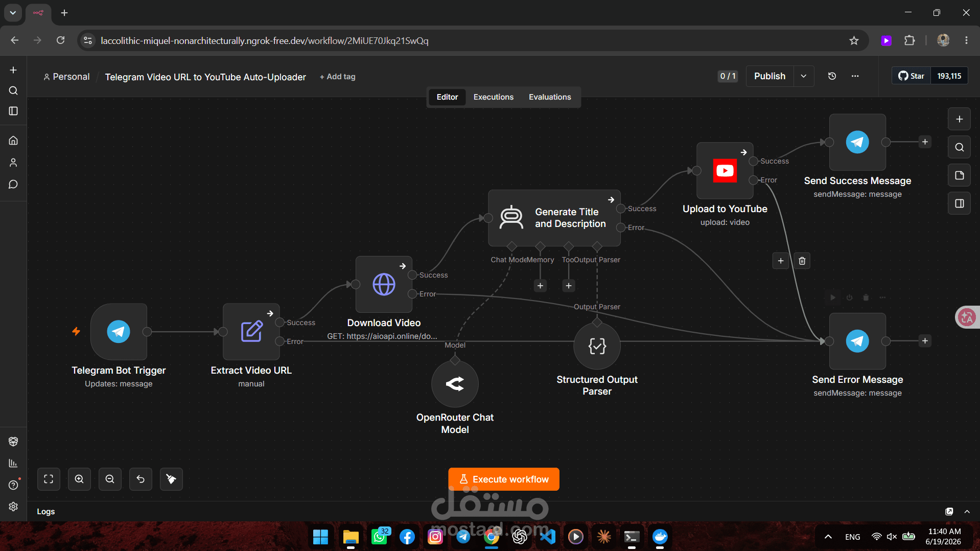Add a sticky note to the canvas

coord(960,175)
